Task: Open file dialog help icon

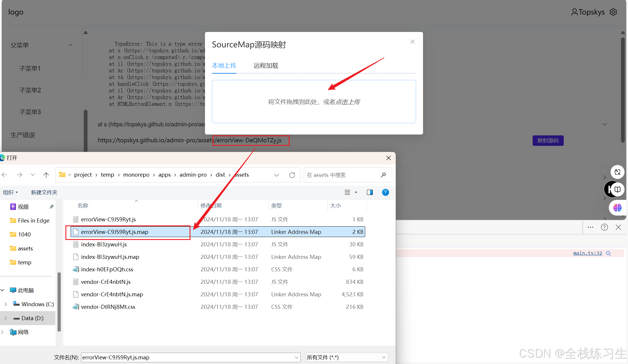Action: click(385, 192)
